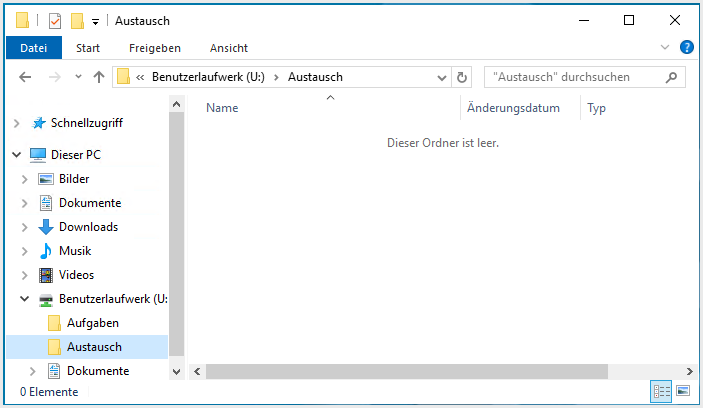Image resolution: width=703 pixels, height=408 pixels.
Task: Collapse the Dieser PC tree node
Action: [16, 155]
